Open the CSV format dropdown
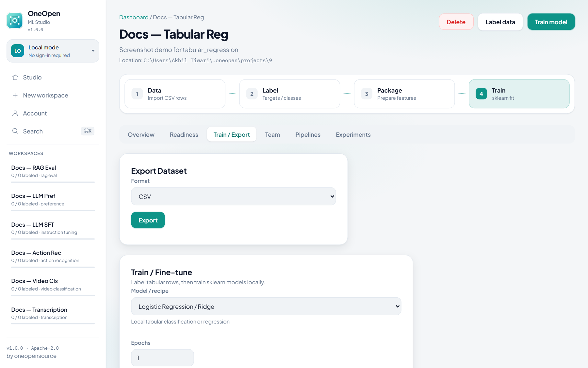The width and height of the screenshot is (588, 368). tap(234, 196)
